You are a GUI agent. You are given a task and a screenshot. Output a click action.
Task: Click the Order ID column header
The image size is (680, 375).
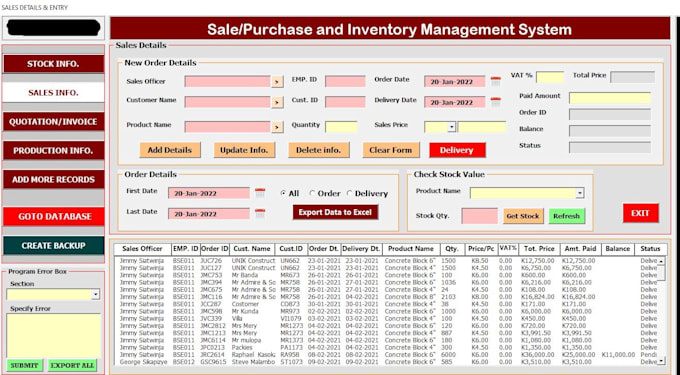(x=215, y=249)
